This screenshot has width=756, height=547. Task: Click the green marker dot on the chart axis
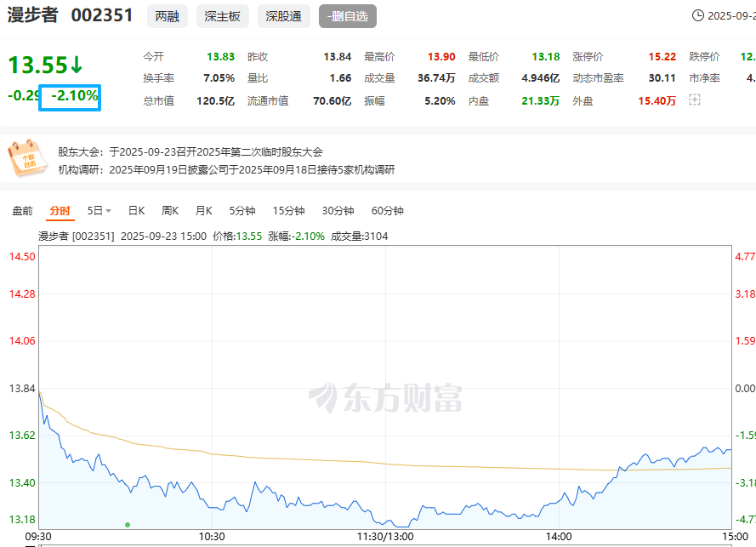[128, 525]
